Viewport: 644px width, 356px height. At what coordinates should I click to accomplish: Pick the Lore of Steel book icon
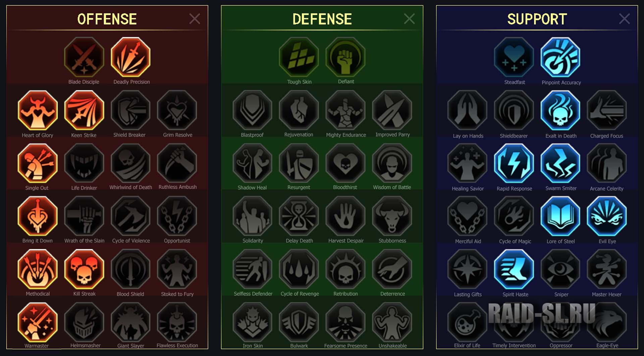(x=560, y=217)
